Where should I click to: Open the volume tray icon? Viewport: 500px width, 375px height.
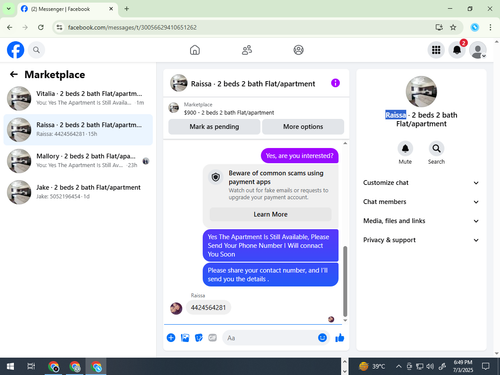pyautogui.click(x=430, y=367)
